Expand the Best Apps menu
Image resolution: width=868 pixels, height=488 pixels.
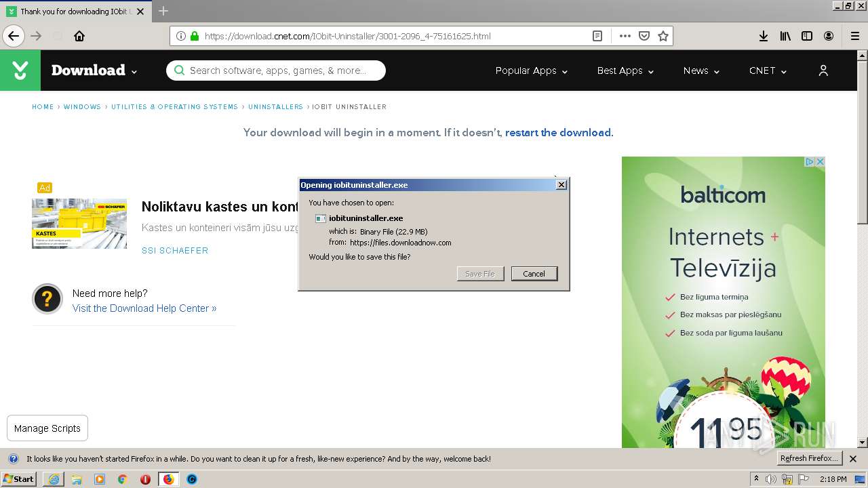625,70
